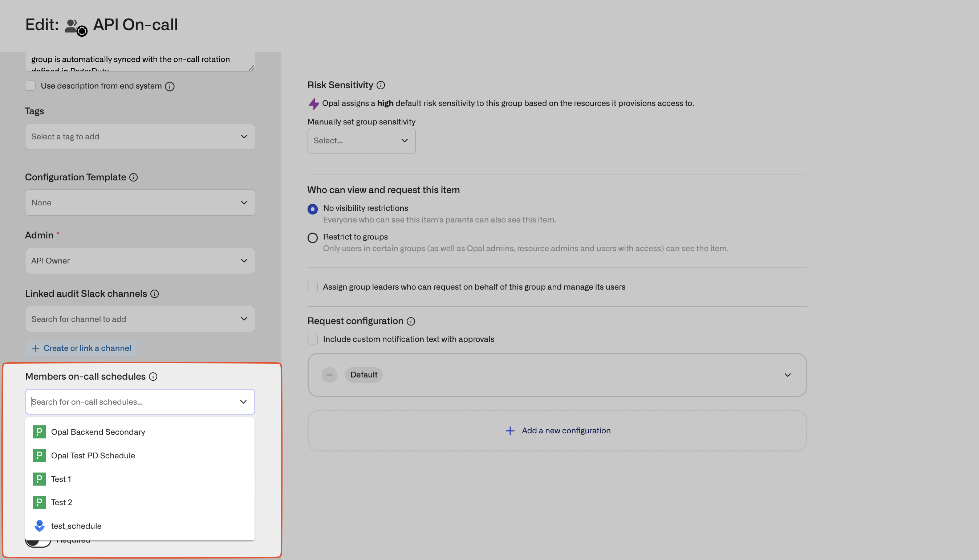The width and height of the screenshot is (979, 560).
Task: Click info icon next to Linked audit Slack channels
Action: (154, 294)
